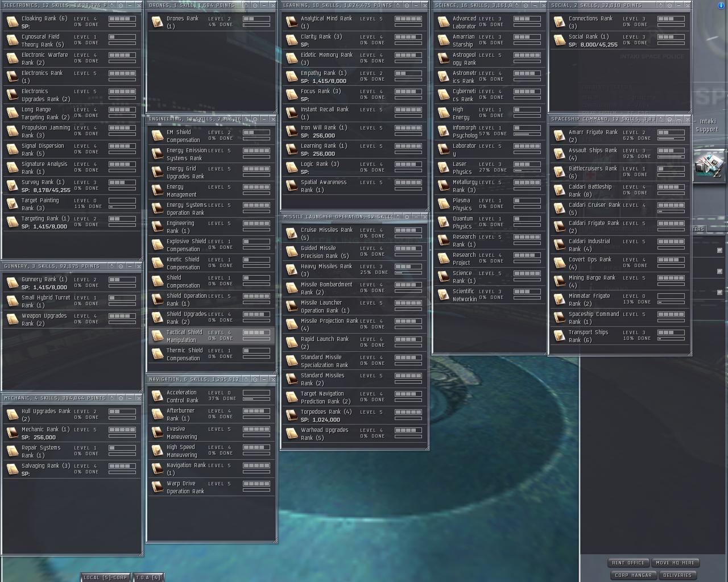This screenshot has width=728, height=582.
Task: Click the Assault Ships training progress bar
Action: tap(671, 156)
